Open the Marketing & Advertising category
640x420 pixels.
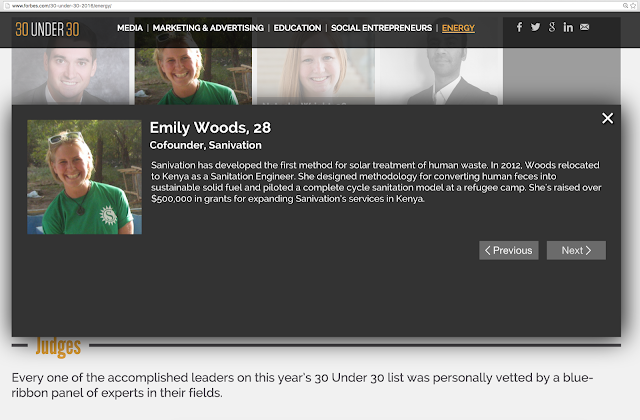point(208,28)
